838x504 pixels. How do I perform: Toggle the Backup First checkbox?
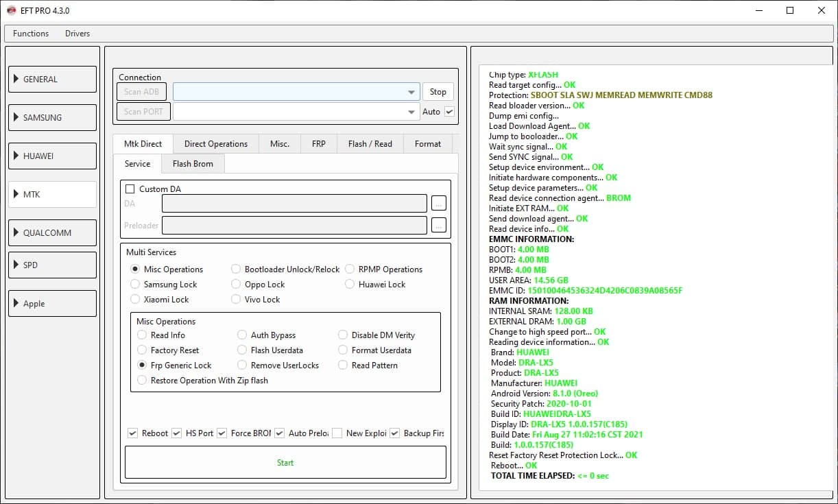(x=394, y=433)
